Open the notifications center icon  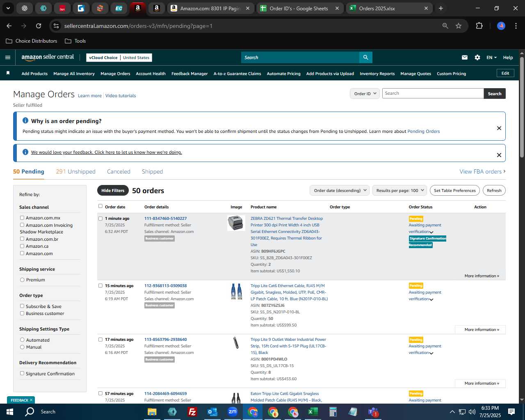(511, 412)
